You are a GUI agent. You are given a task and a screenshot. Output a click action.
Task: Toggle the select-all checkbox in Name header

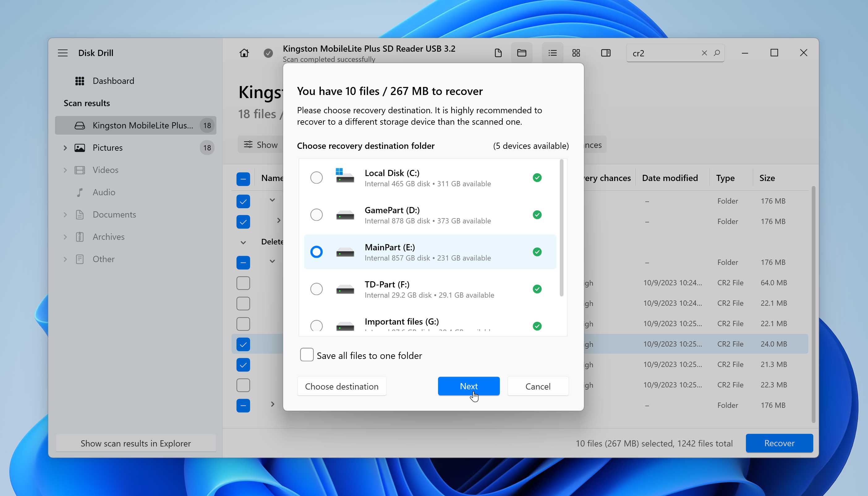click(243, 179)
